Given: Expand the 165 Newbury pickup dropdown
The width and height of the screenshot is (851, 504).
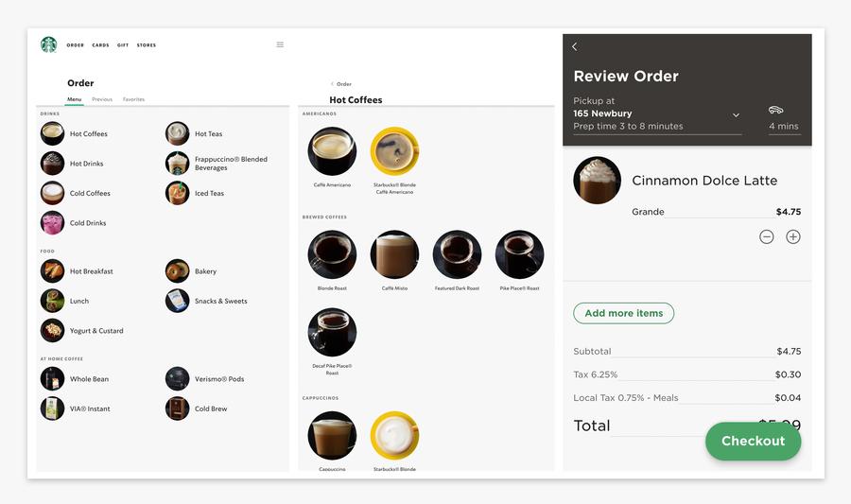Looking at the screenshot, I should coord(736,115).
